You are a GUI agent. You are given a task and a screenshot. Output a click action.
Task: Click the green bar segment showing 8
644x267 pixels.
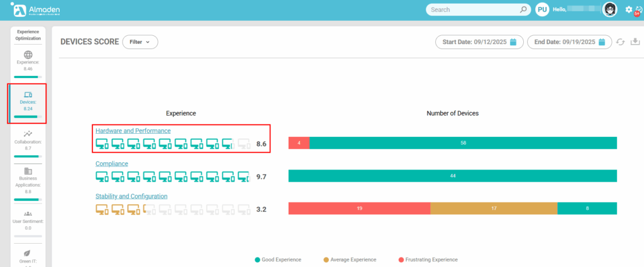click(587, 209)
